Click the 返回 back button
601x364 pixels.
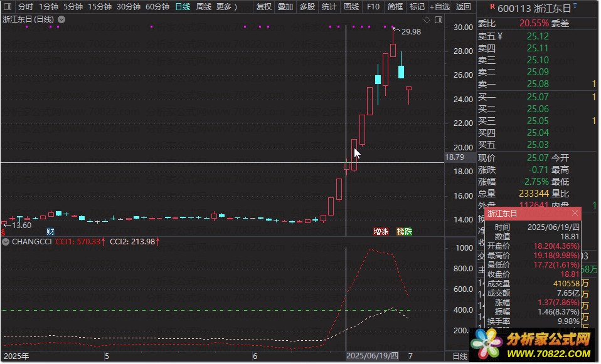(x=463, y=7)
